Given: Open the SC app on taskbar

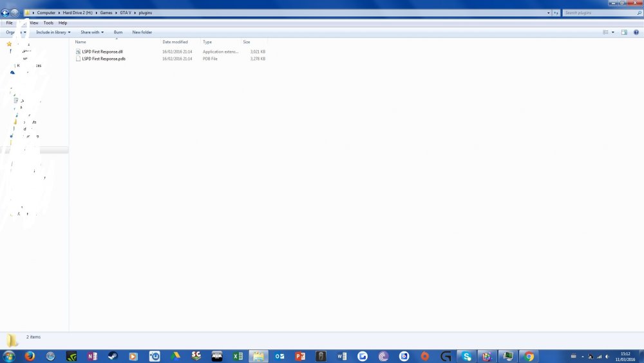Looking at the screenshot, I should [x=196, y=356].
